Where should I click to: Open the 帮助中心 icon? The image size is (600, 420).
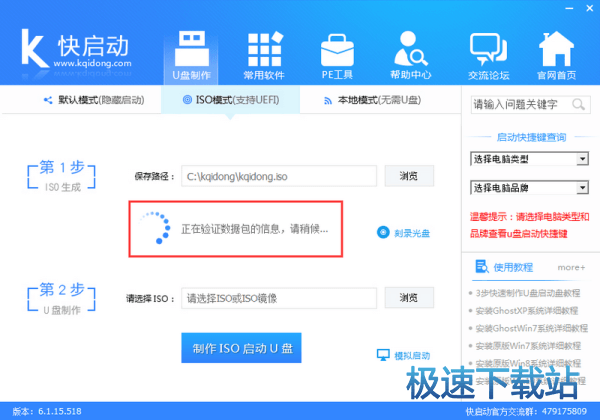click(x=411, y=49)
